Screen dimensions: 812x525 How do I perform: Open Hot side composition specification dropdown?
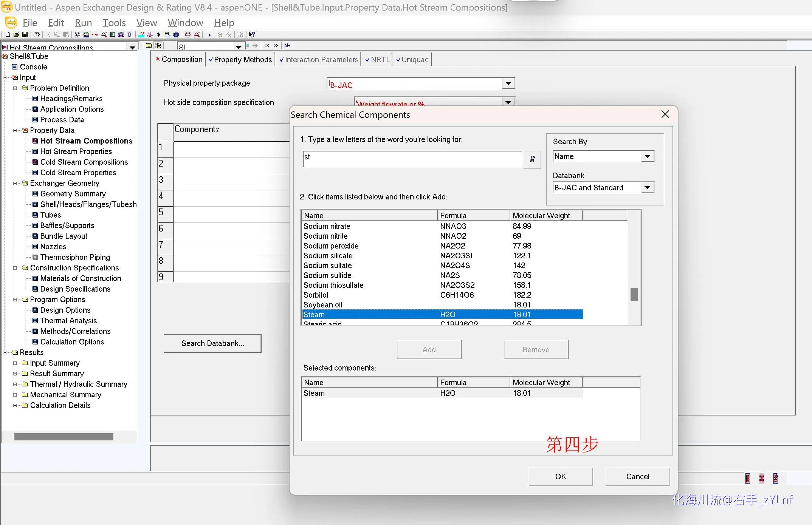coord(508,102)
